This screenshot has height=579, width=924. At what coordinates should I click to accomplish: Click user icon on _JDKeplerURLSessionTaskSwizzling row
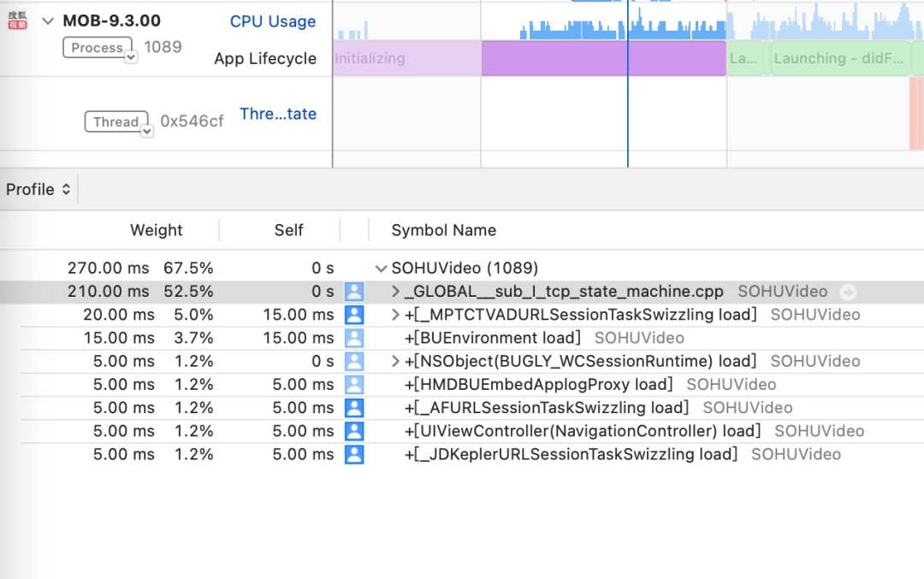point(354,454)
